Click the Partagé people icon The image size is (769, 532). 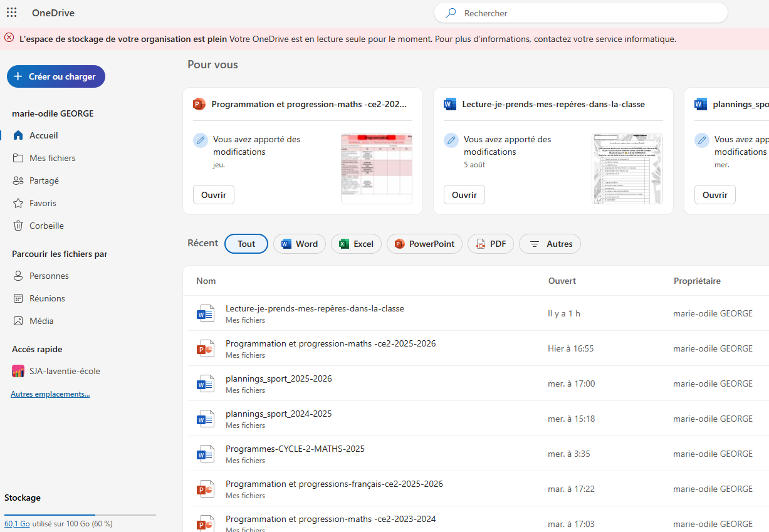click(18, 180)
